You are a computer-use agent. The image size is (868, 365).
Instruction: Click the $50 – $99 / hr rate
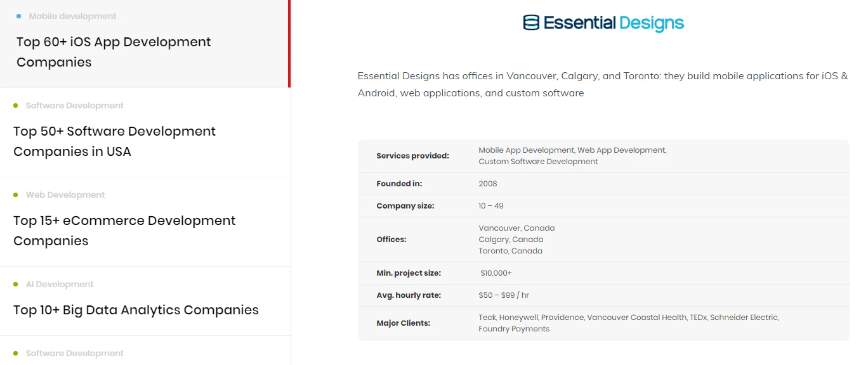point(504,295)
